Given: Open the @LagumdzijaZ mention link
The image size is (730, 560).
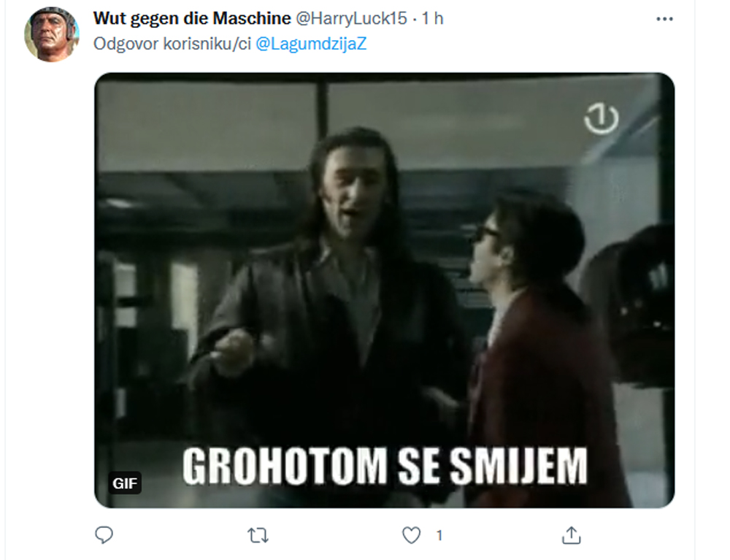Looking at the screenshot, I should point(311,44).
